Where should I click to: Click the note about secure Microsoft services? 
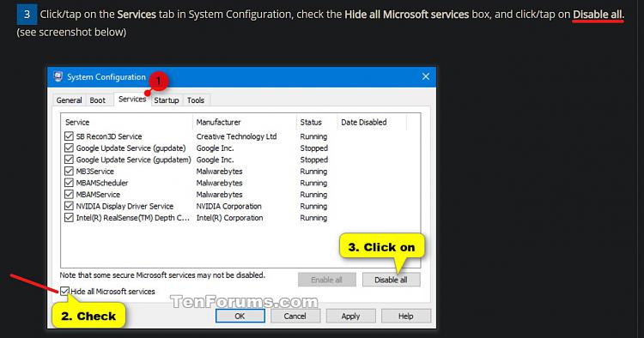tap(162, 275)
